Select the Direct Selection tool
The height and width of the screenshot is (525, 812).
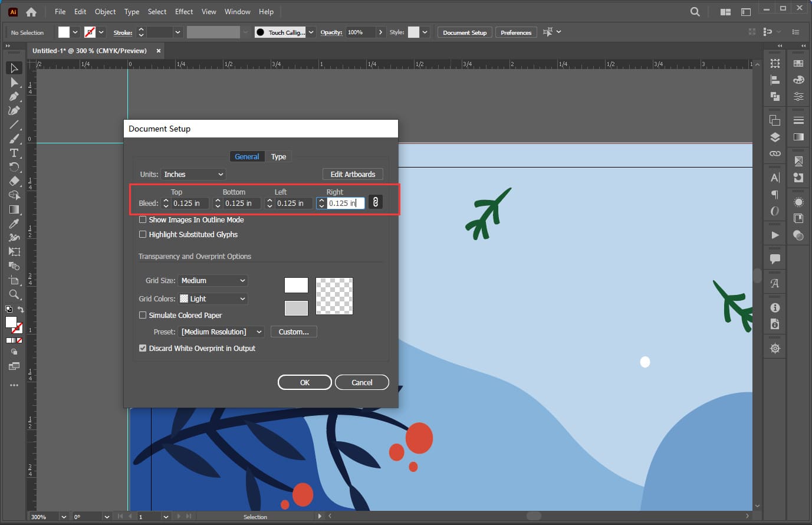(x=14, y=83)
